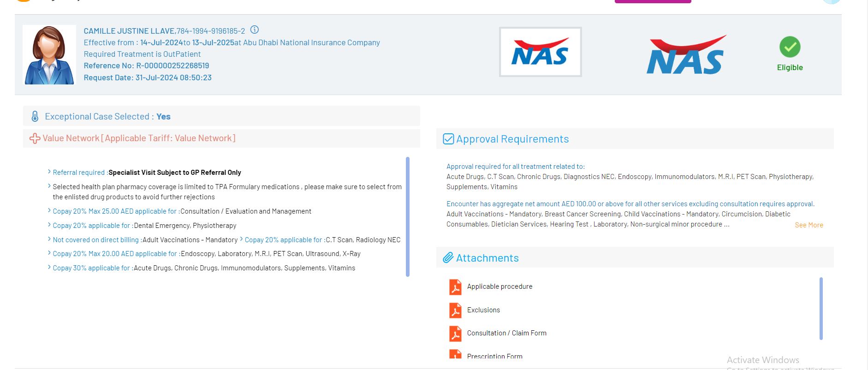Click the info icon beside the member ID
This screenshot has width=868, height=370.
254,30
